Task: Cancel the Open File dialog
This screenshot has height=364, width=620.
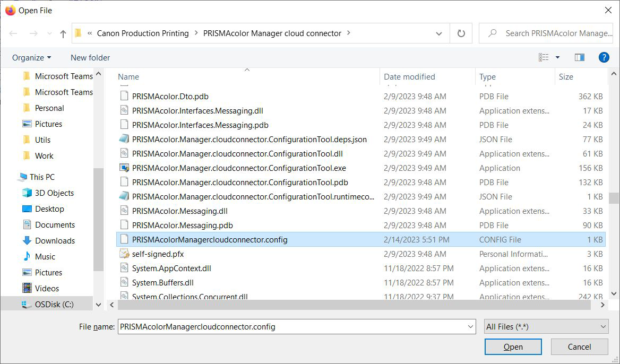Action: 579,347
